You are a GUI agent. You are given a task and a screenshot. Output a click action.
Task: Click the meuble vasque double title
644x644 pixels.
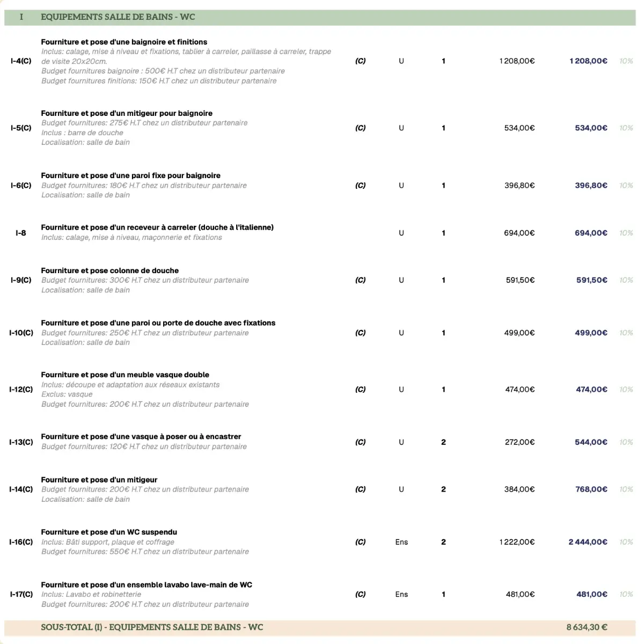125,375
